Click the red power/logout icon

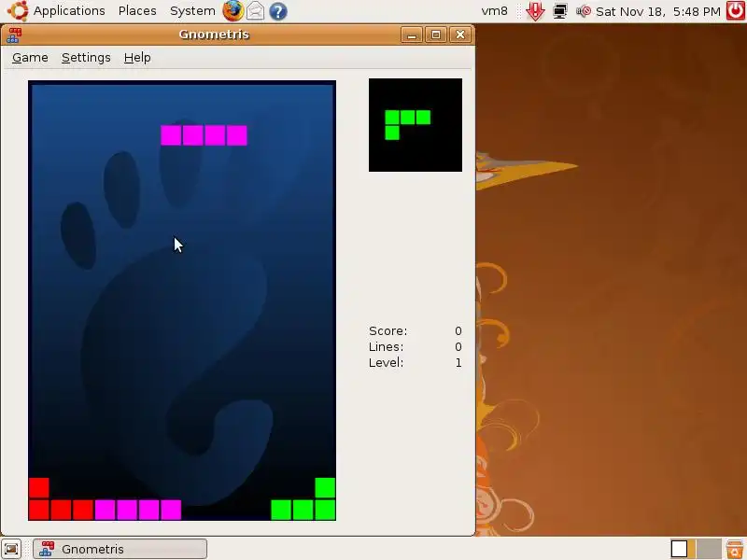736,11
